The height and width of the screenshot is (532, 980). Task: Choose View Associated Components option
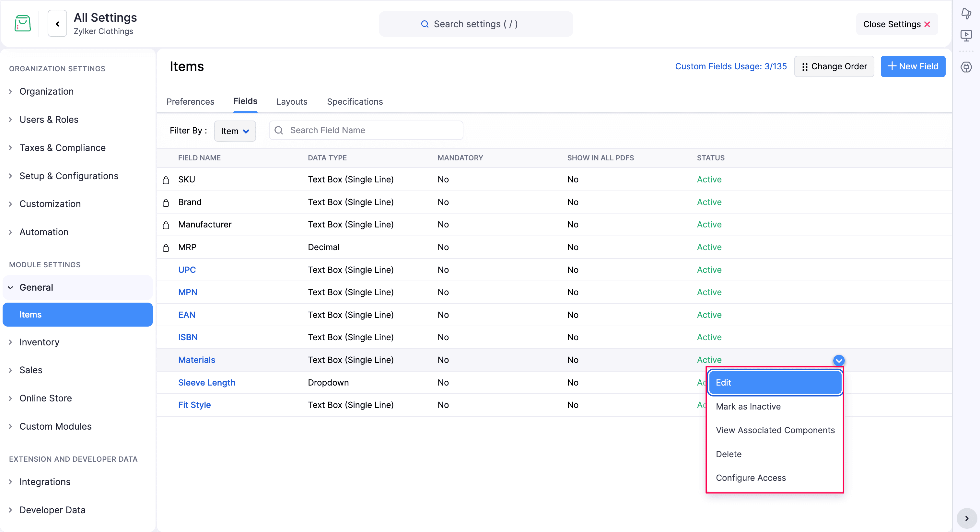(775, 430)
